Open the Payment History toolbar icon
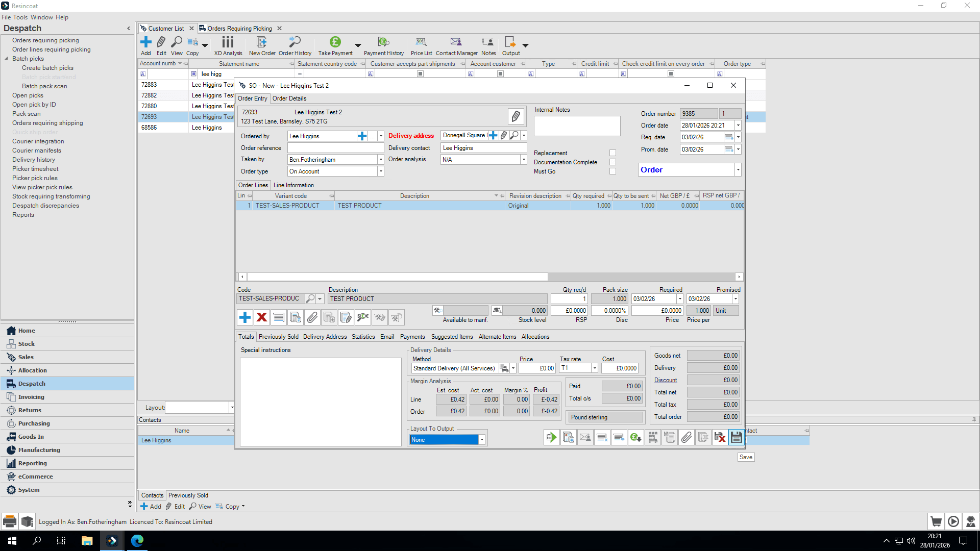 pos(384,46)
